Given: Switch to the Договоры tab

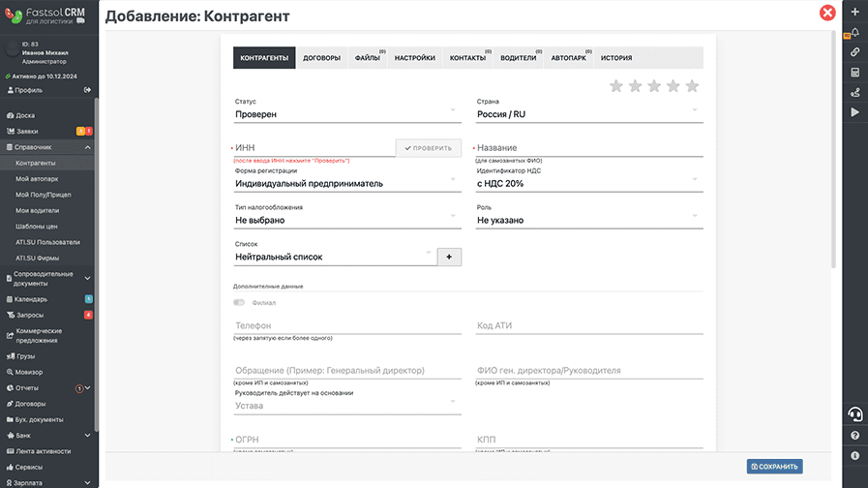Looking at the screenshot, I should coord(321,57).
